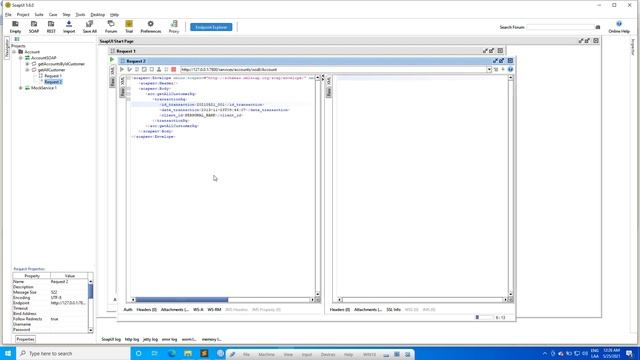
Task: Open the endpoint URL dropdown arrow
Action: coord(489,69)
